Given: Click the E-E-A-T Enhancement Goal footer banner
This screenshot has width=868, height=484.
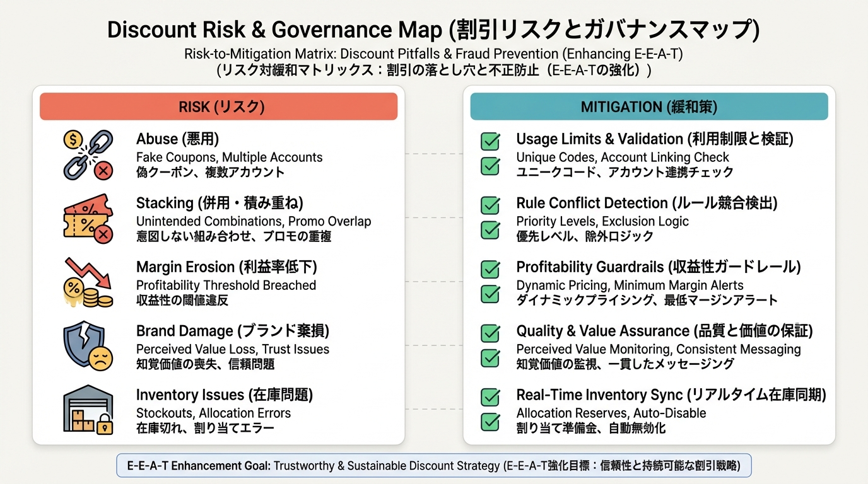Looking at the screenshot, I should [x=434, y=466].
